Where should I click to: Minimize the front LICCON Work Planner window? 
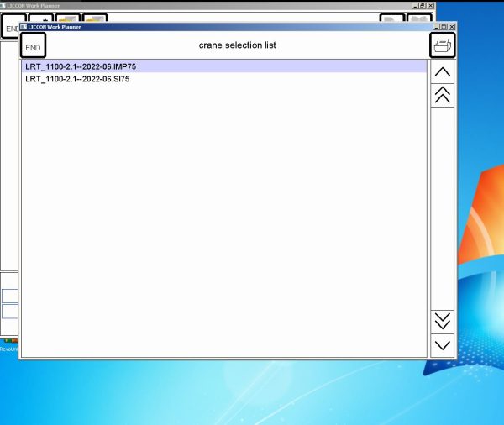click(437, 27)
